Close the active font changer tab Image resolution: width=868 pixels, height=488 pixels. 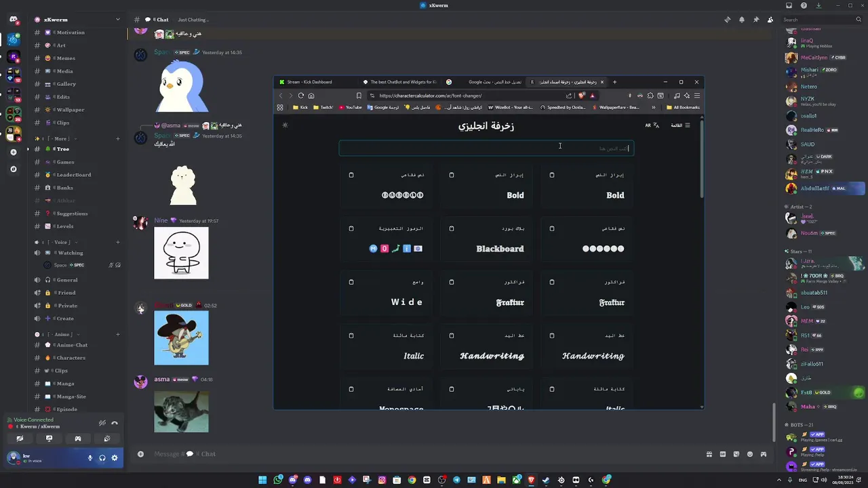[601, 82]
